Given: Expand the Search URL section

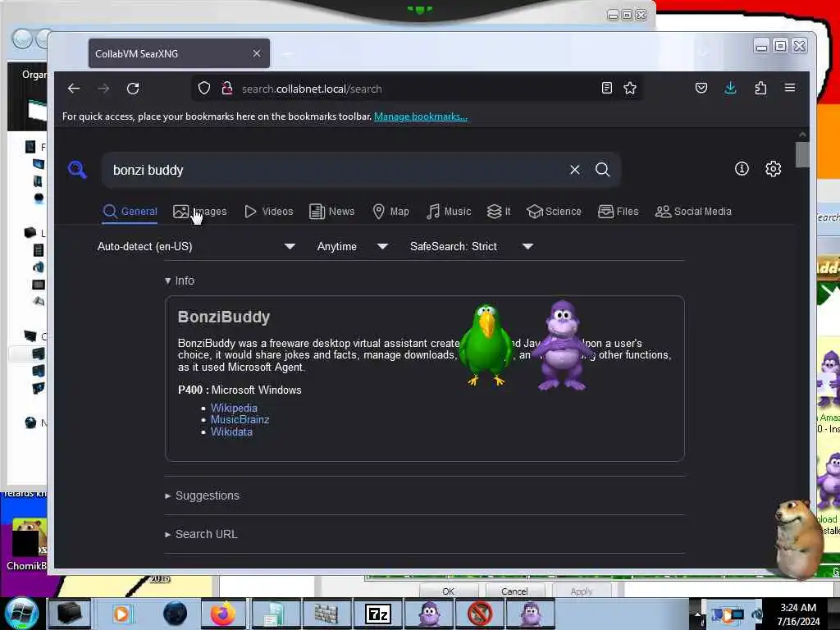Looking at the screenshot, I should (x=202, y=534).
